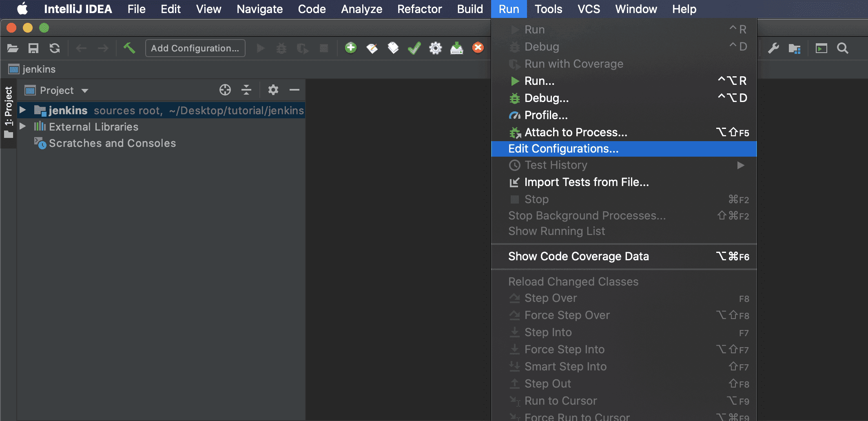The height and width of the screenshot is (421, 868).
Task: Choose Show Code Coverage Data
Action: point(578,256)
